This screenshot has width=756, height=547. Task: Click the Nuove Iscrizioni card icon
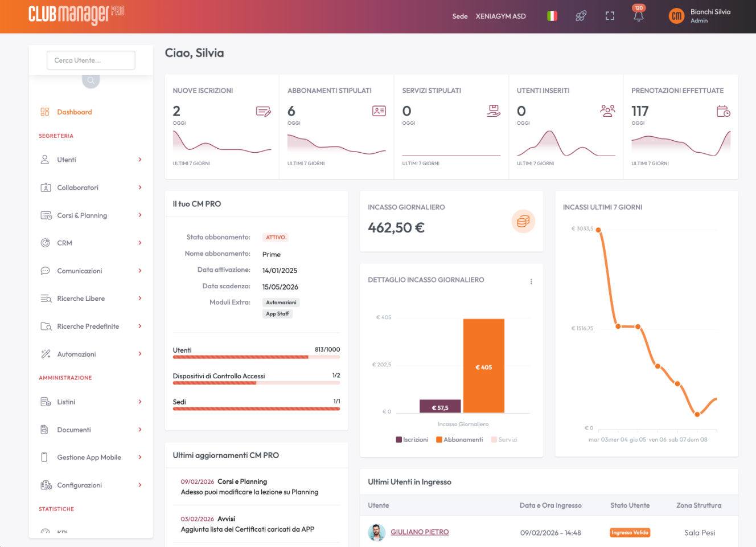pyautogui.click(x=264, y=111)
